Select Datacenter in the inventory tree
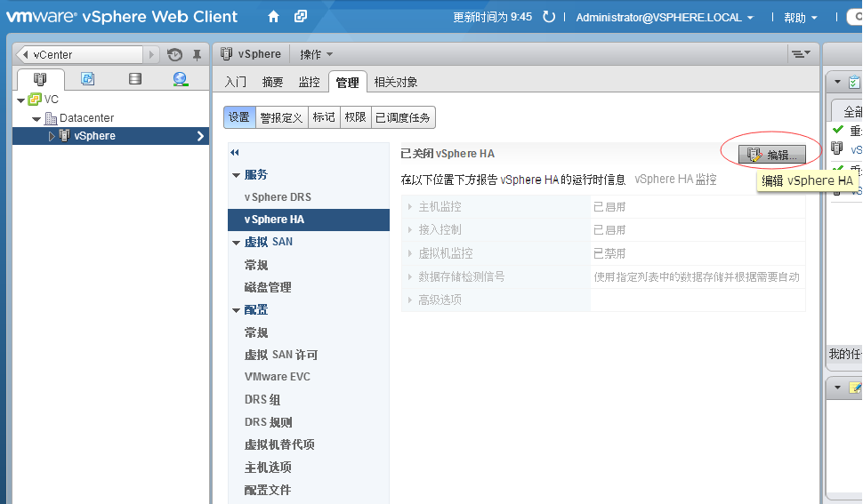The width and height of the screenshot is (863, 504). coord(86,118)
